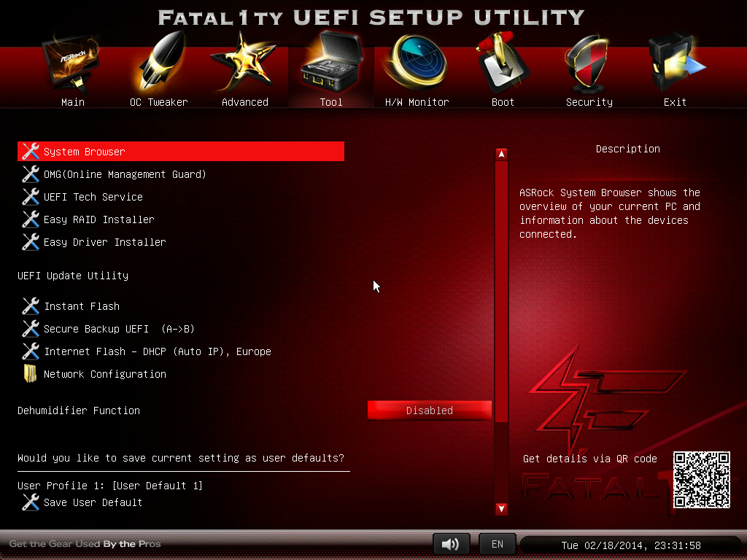Click the QR code image
This screenshot has width=747, height=560.
pyautogui.click(x=701, y=479)
